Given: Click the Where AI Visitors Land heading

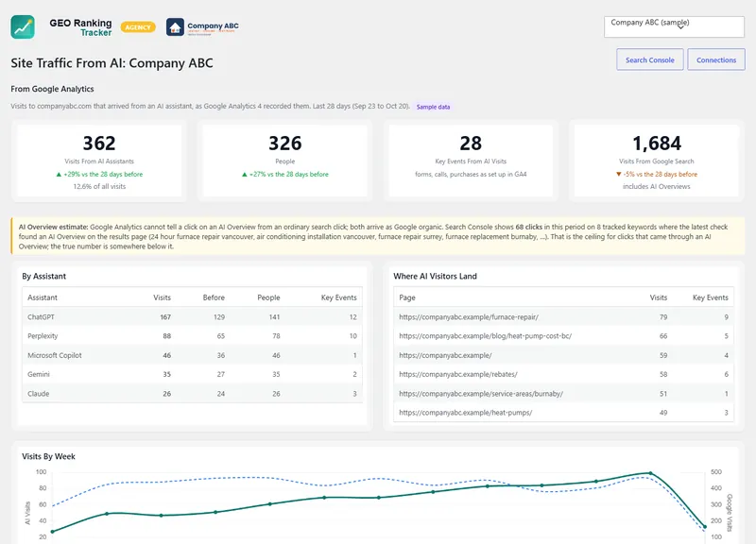Looking at the screenshot, I should [x=435, y=276].
